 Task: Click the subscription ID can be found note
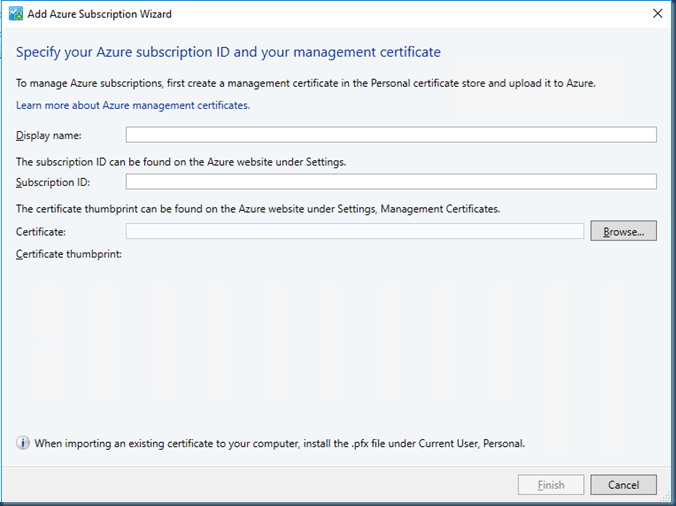coord(181,162)
